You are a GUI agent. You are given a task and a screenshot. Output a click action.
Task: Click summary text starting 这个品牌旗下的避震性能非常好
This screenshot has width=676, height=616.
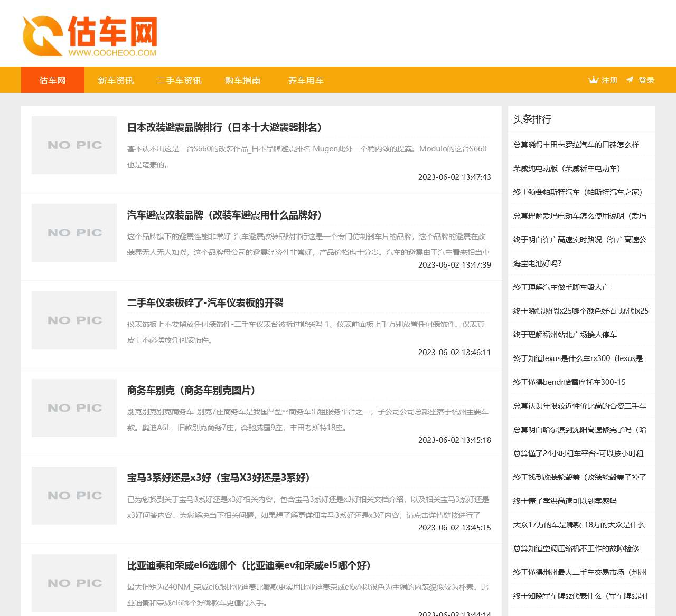(308, 244)
